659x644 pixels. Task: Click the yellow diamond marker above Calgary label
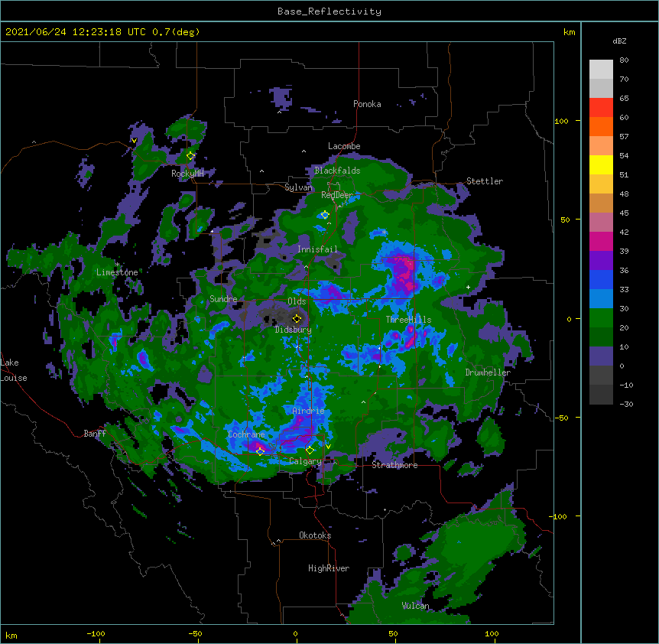(310, 450)
